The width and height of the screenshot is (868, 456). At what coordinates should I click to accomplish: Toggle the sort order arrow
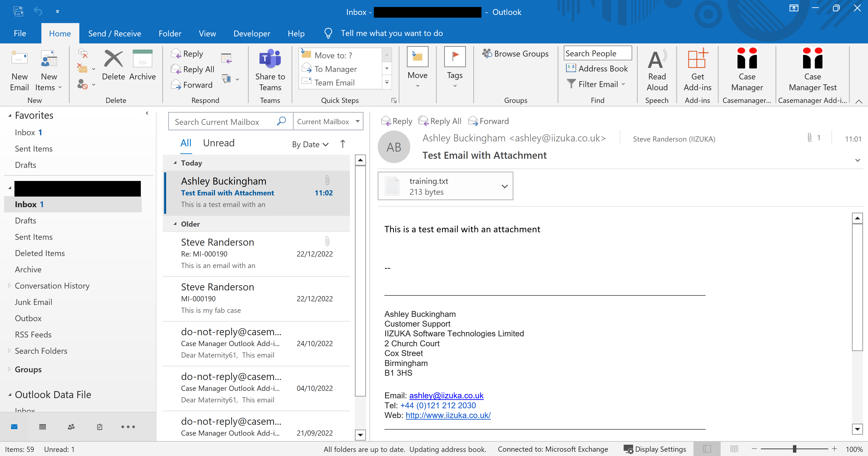click(343, 144)
